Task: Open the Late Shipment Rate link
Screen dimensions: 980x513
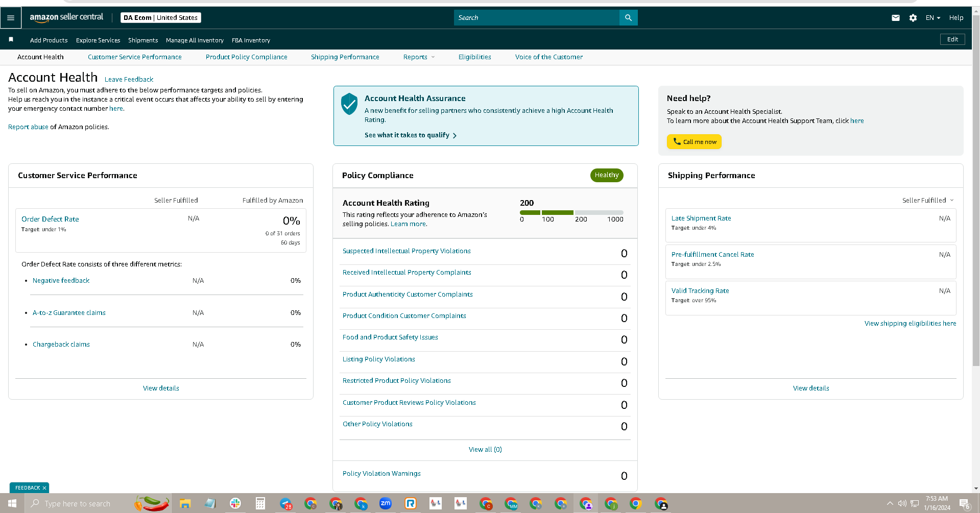Action: click(701, 218)
